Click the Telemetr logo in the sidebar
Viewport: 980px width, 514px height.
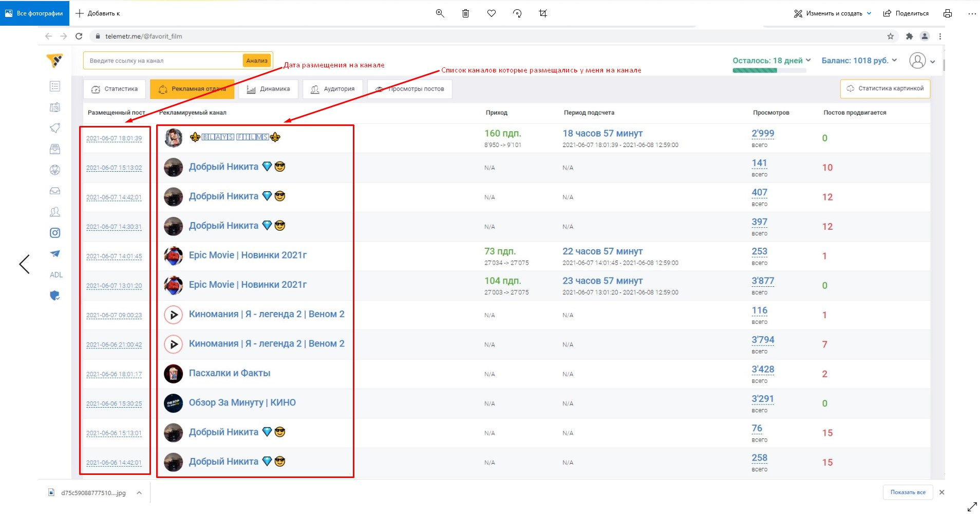coord(54,61)
